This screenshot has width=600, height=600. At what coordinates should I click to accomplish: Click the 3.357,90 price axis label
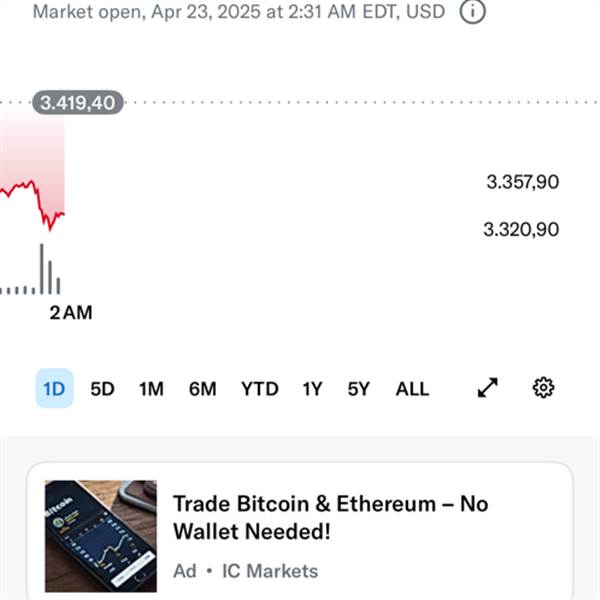click(522, 182)
